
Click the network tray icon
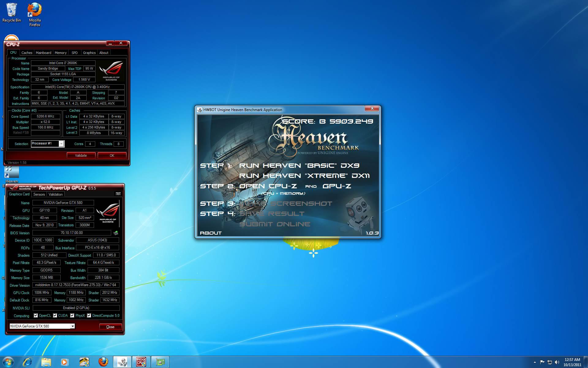550,362
